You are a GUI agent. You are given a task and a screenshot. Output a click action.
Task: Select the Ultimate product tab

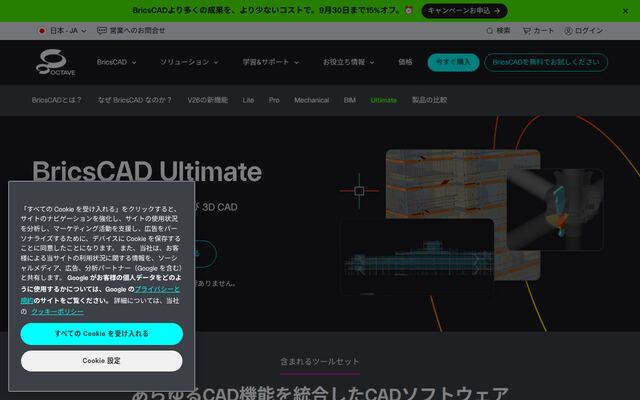[383, 100]
